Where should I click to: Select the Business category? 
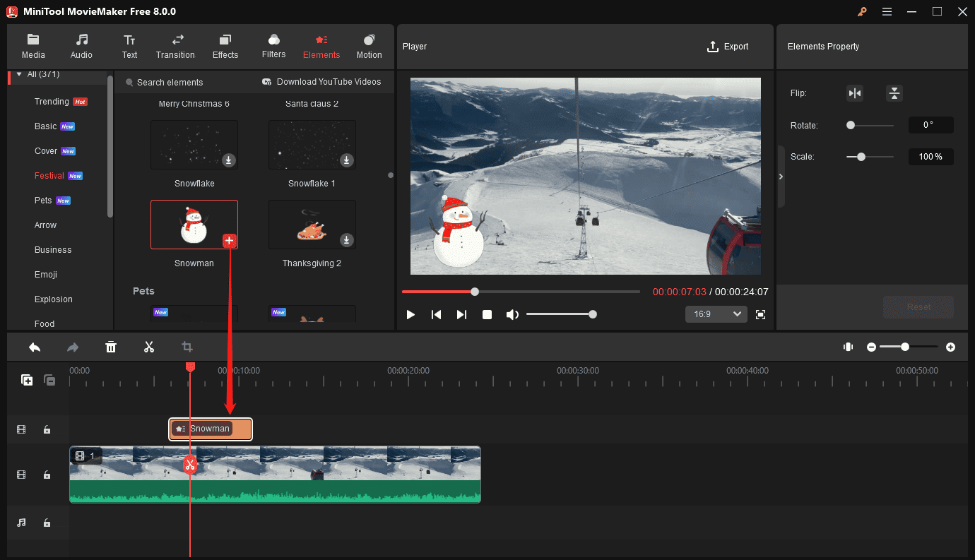[x=53, y=250]
